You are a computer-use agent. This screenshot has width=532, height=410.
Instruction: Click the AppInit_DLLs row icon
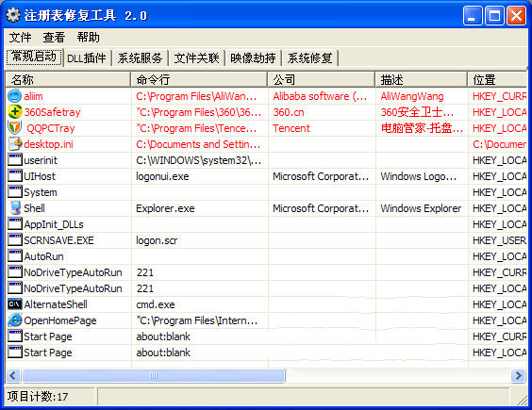pyautogui.click(x=14, y=223)
